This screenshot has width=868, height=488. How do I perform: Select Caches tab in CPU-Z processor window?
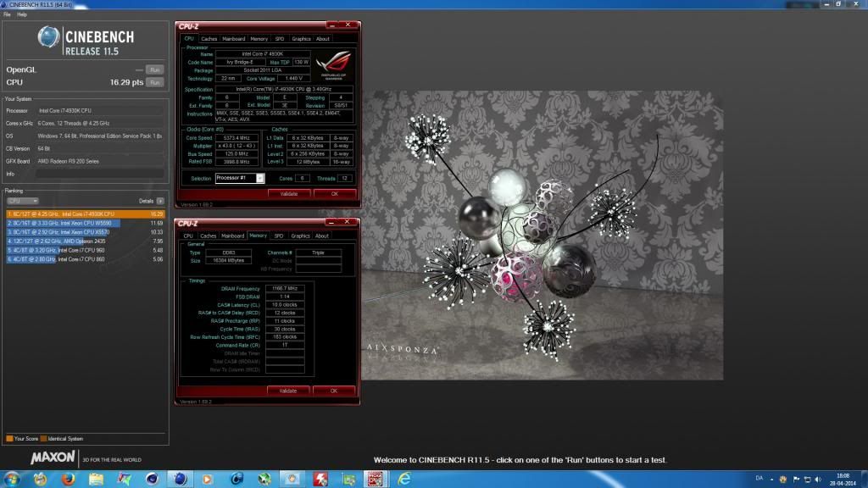pyautogui.click(x=209, y=39)
